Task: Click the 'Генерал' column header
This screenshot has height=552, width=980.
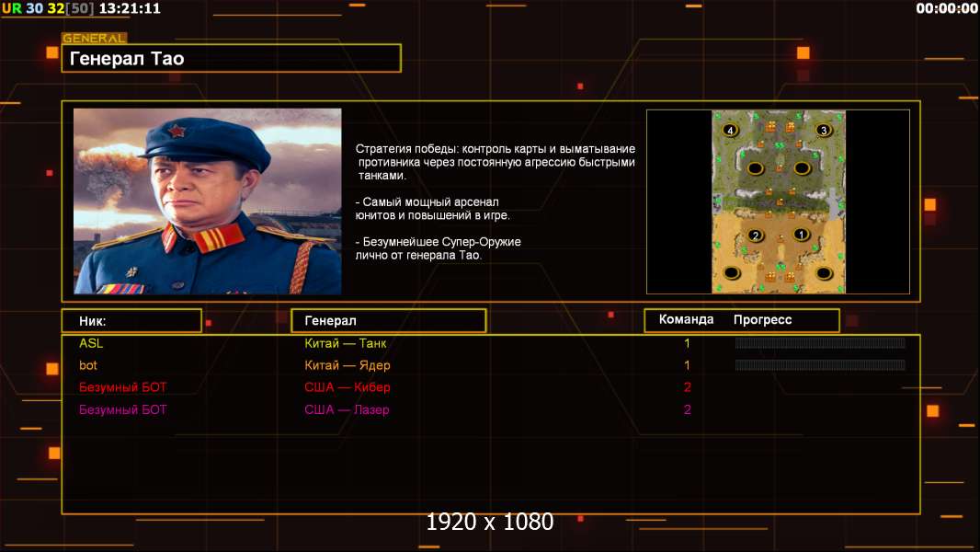Action: pyautogui.click(x=389, y=321)
